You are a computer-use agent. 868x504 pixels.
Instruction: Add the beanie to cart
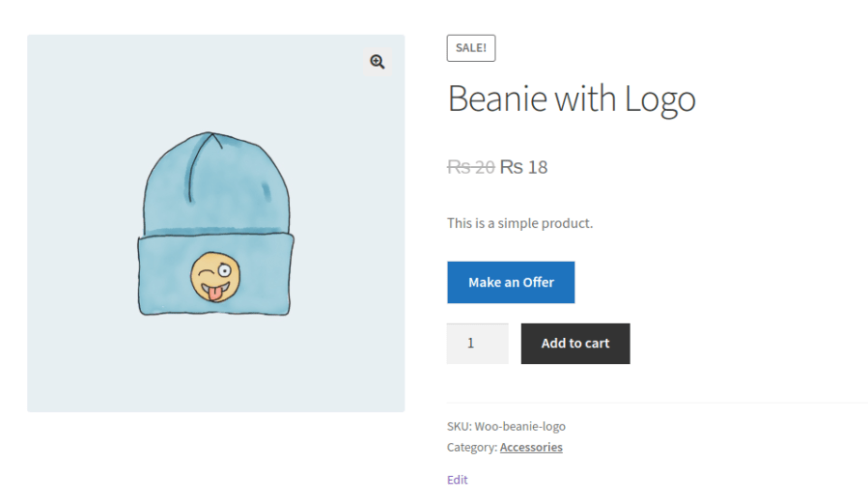tap(575, 344)
